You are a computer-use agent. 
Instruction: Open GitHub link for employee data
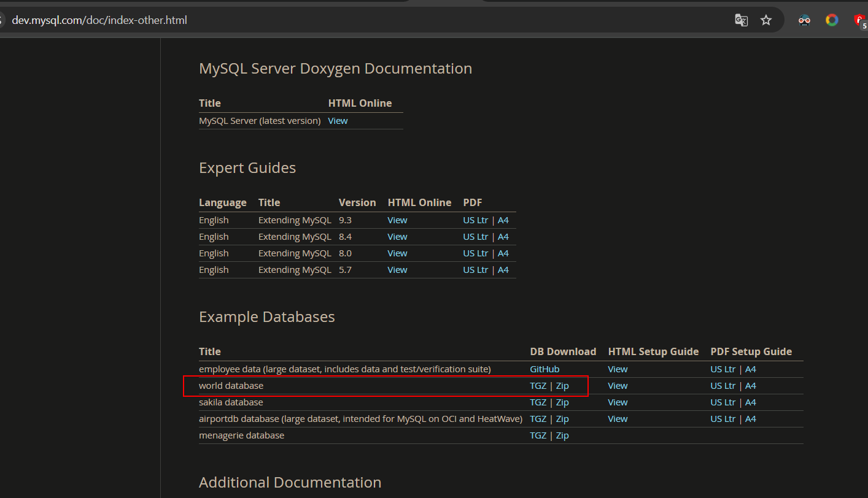pos(544,369)
